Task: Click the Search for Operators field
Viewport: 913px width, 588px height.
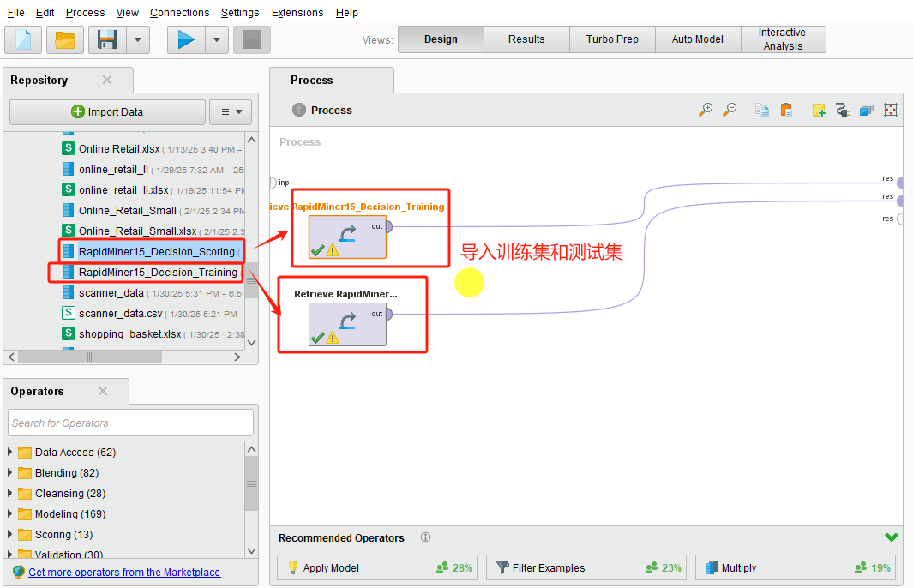Action: pyautogui.click(x=130, y=423)
